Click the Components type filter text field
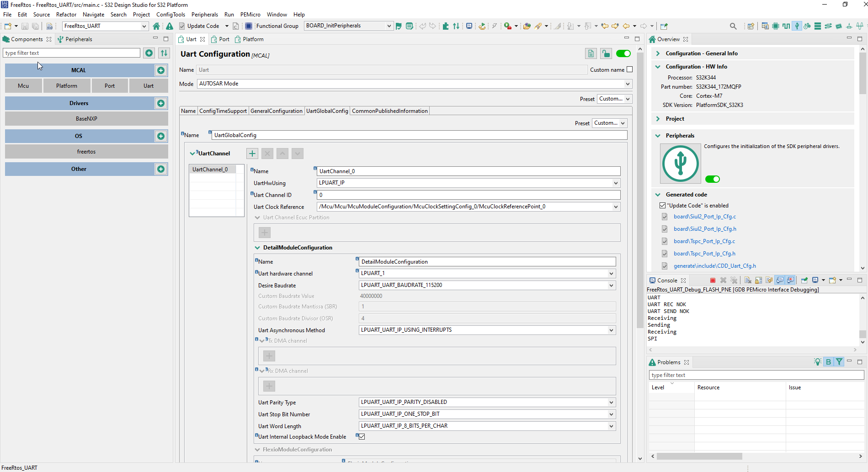This screenshot has width=868, height=472. (x=72, y=53)
